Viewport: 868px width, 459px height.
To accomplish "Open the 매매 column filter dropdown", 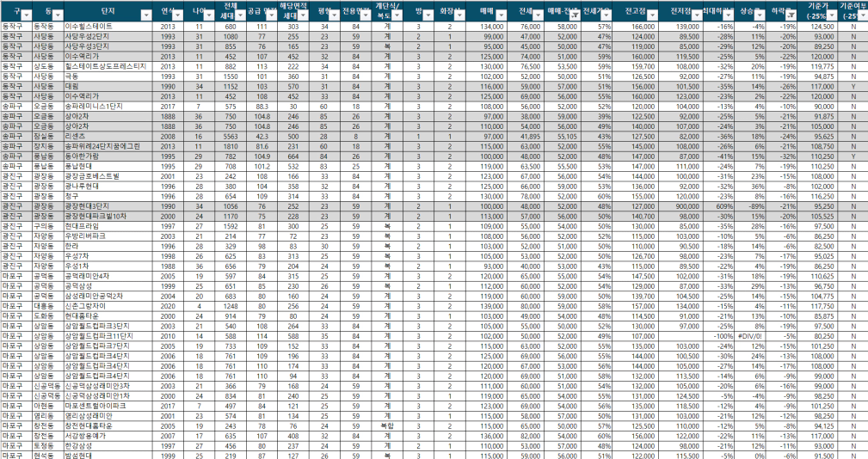I will (x=501, y=15).
